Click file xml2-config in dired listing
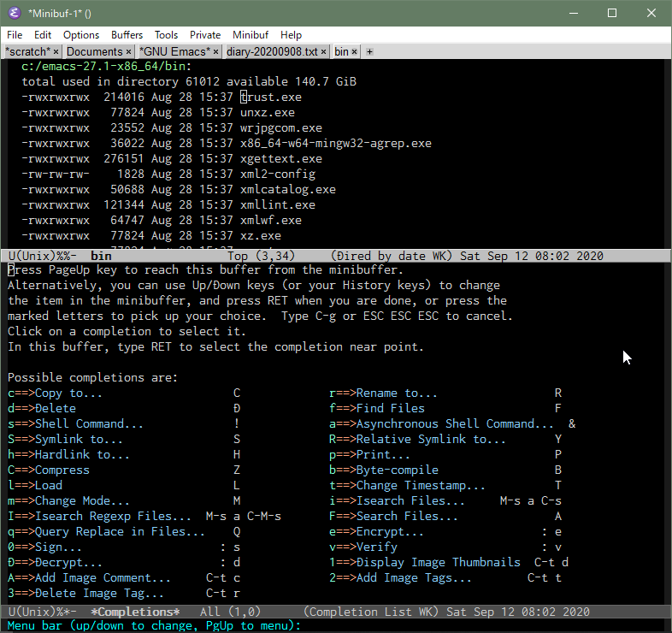The height and width of the screenshot is (633, 672). 278,175
